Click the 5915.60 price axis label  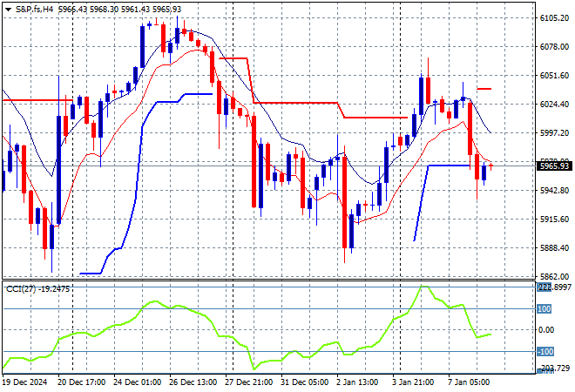[554, 219]
